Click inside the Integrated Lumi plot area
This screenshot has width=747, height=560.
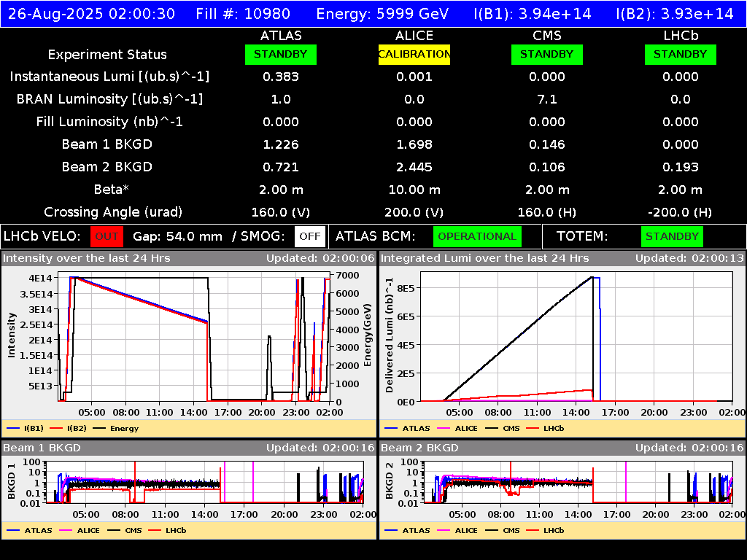tap(576, 337)
